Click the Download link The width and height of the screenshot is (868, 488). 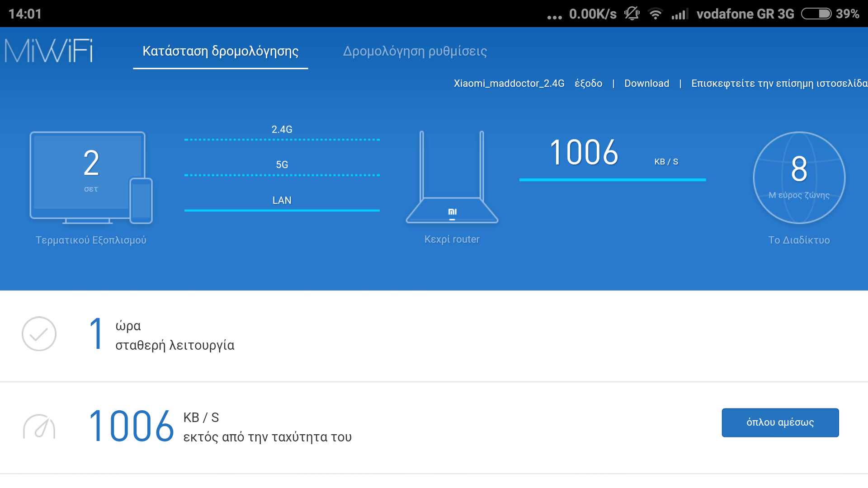(x=646, y=84)
